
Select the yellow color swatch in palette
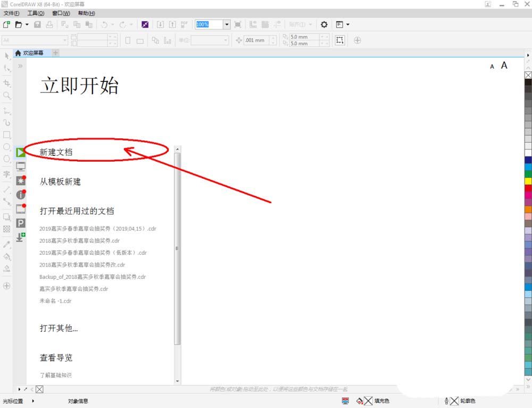[x=528, y=181]
